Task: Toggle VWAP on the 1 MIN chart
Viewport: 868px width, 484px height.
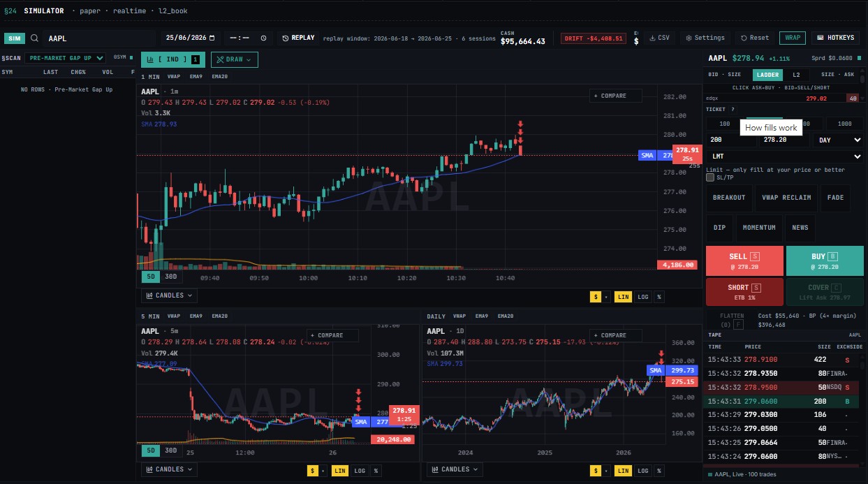Action: [x=175, y=76]
